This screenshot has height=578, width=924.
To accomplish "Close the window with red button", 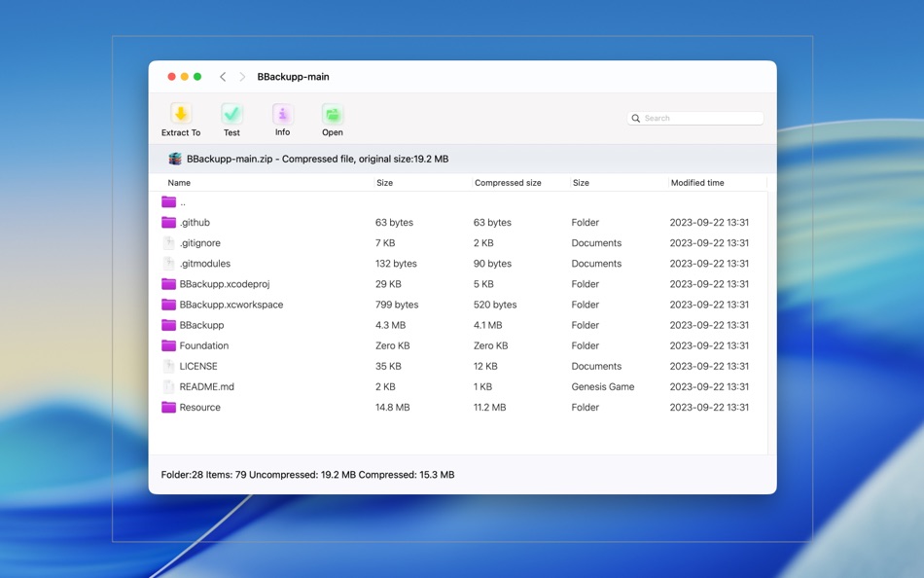I will click(x=171, y=77).
